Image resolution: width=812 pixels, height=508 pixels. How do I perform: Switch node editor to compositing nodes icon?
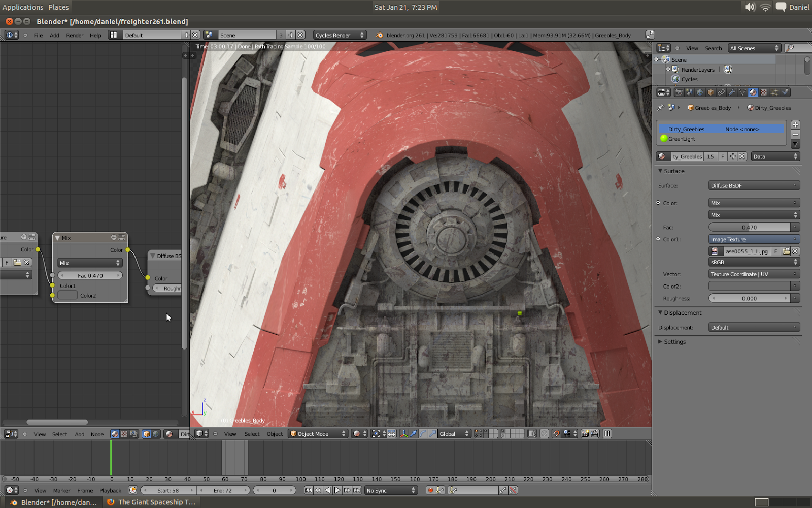coord(133,434)
